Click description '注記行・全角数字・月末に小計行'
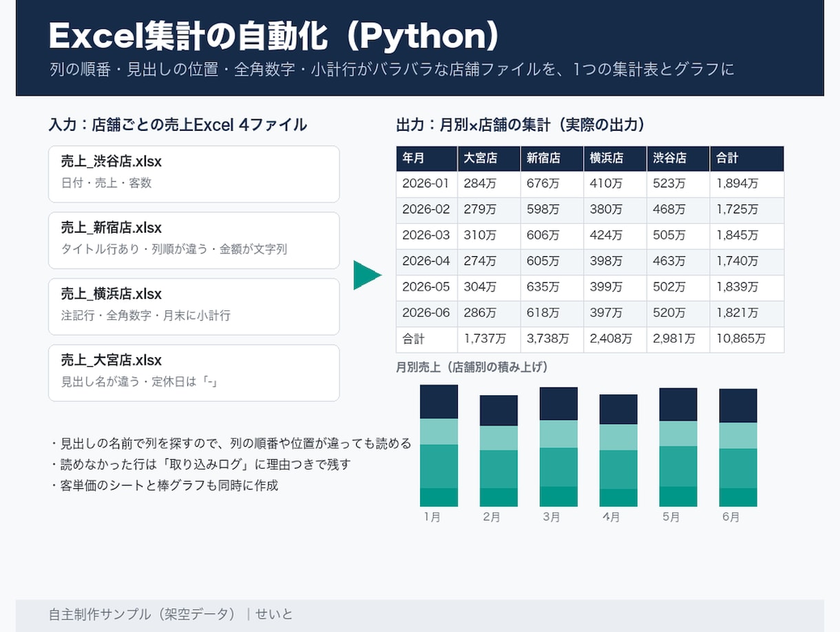 coord(145,315)
